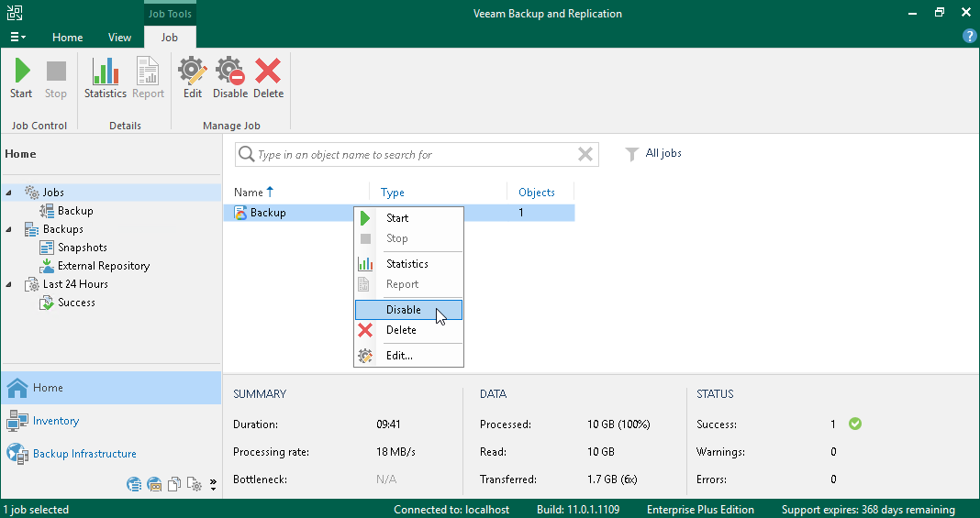Click the All jobs filter funnel icon

coord(632,154)
